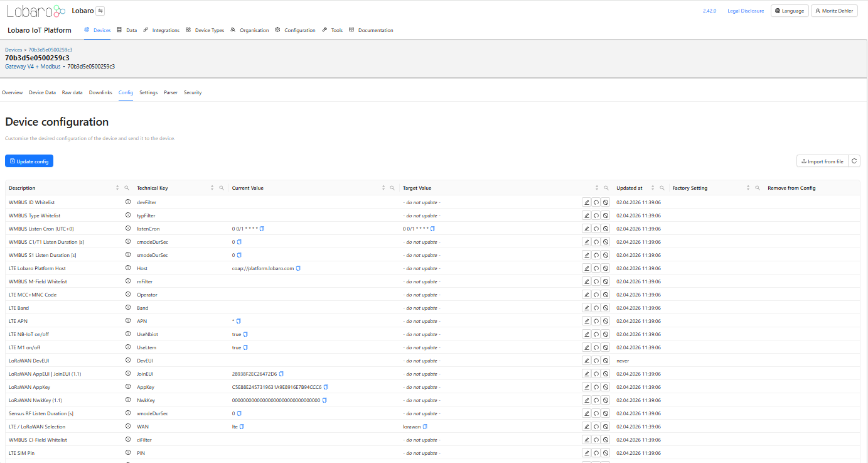Edit target value for LTE APN
The width and height of the screenshot is (868, 463).
[x=587, y=321]
